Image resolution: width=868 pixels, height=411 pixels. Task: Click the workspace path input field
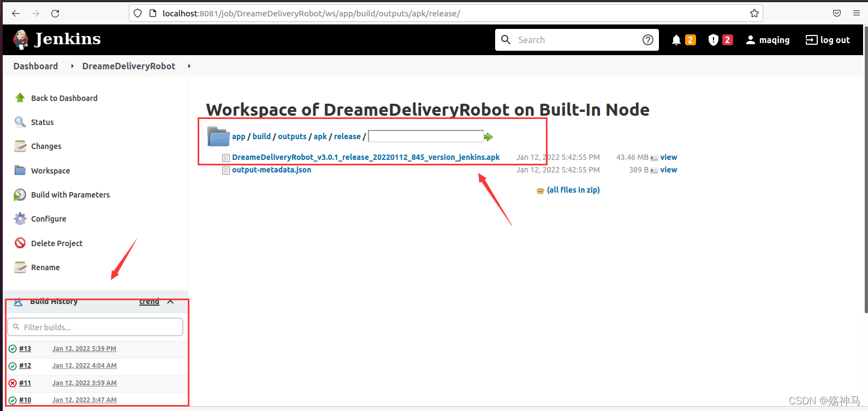click(x=426, y=136)
